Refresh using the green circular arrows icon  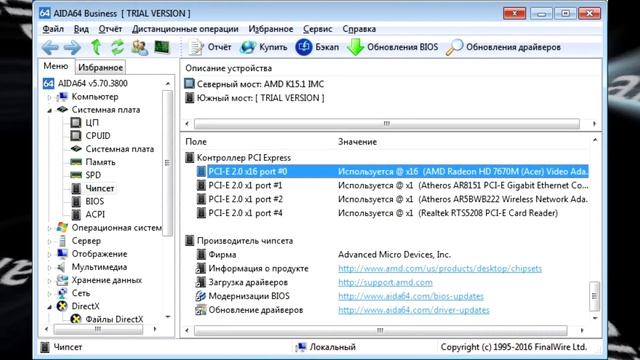(x=118, y=47)
